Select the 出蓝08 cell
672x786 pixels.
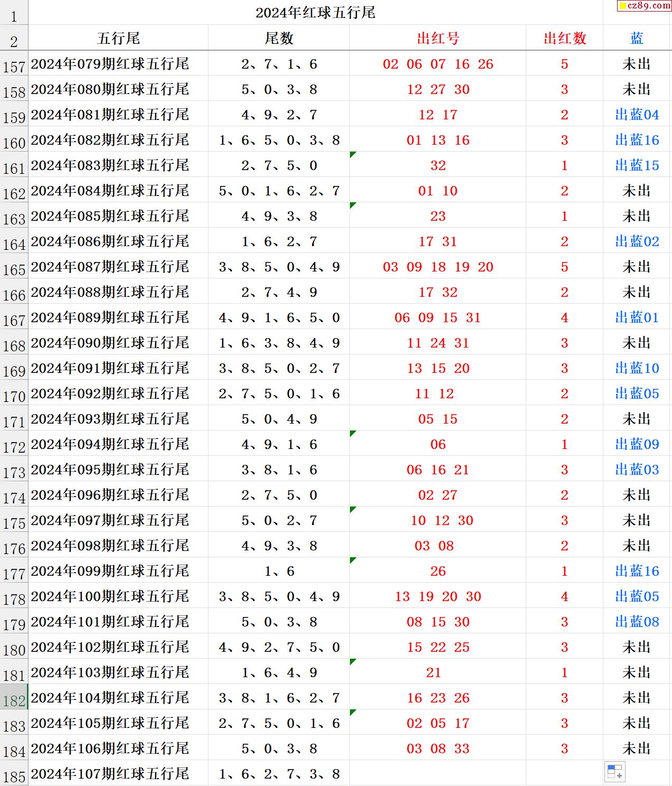tap(637, 622)
